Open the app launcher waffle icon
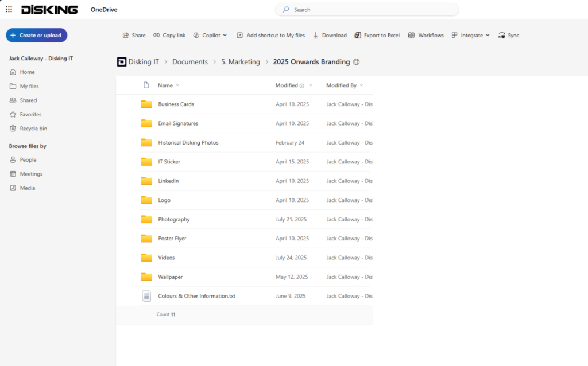Viewport: 588px width, 366px height. pyautogui.click(x=9, y=9)
